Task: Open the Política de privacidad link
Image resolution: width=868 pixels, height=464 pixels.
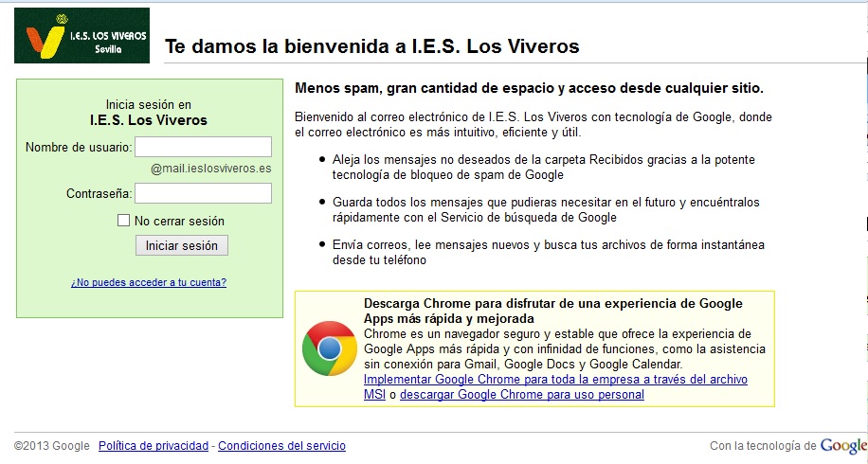Action: click(x=154, y=446)
